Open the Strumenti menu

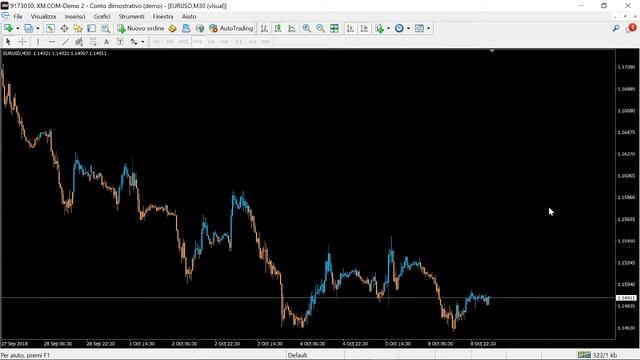[131, 16]
